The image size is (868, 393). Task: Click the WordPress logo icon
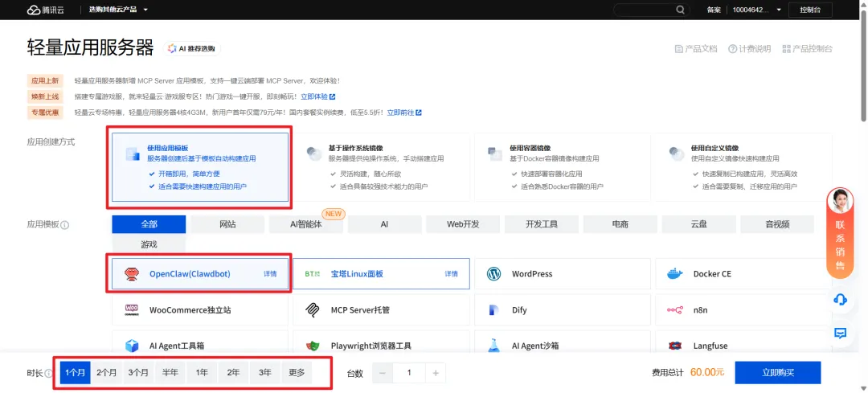coord(493,273)
